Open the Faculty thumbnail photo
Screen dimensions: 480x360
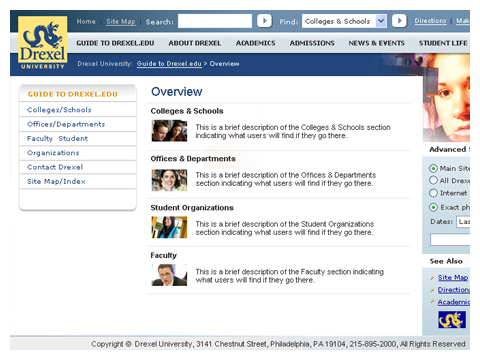point(169,275)
